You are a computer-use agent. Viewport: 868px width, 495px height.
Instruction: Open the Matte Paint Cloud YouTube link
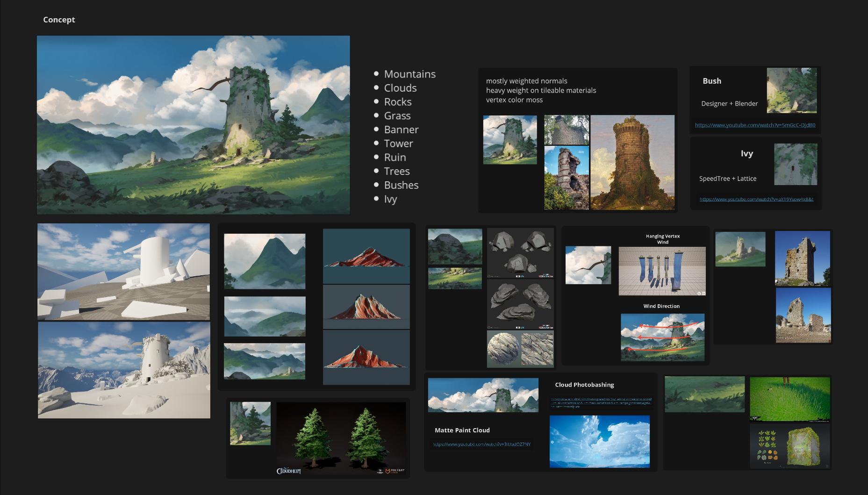[x=481, y=444]
